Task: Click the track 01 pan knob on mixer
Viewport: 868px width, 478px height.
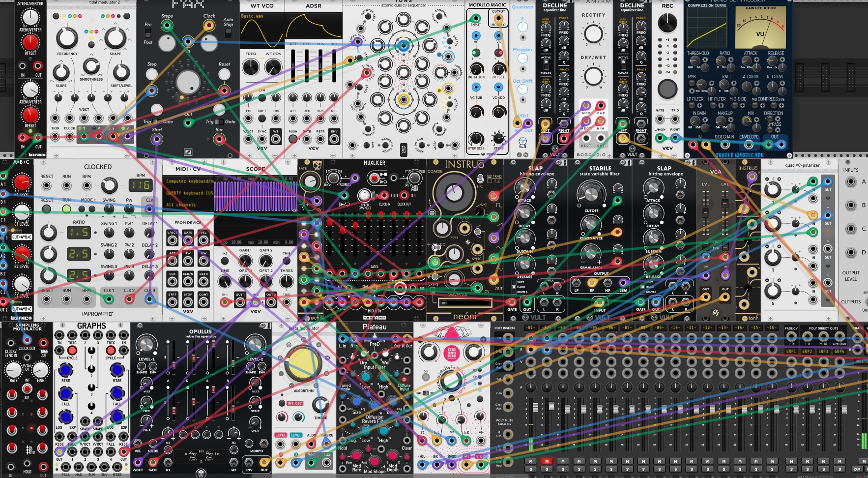Action: point(530,387)
